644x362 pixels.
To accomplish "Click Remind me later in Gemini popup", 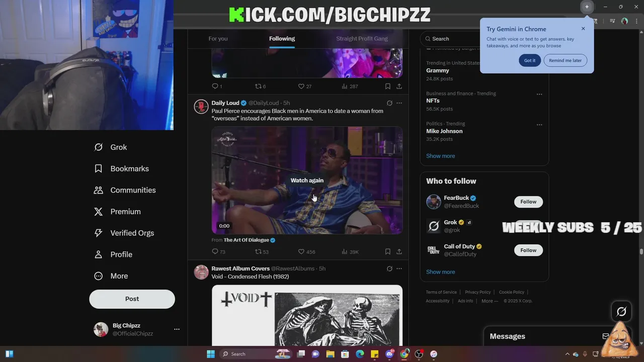I will click(x=565, y=60).
